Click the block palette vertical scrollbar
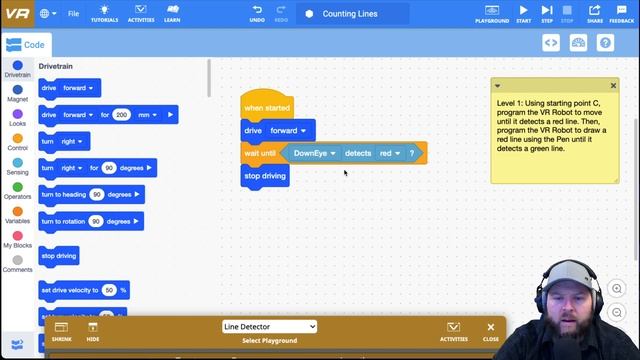Screen dimensions: 640x360 tap(209, 78)
